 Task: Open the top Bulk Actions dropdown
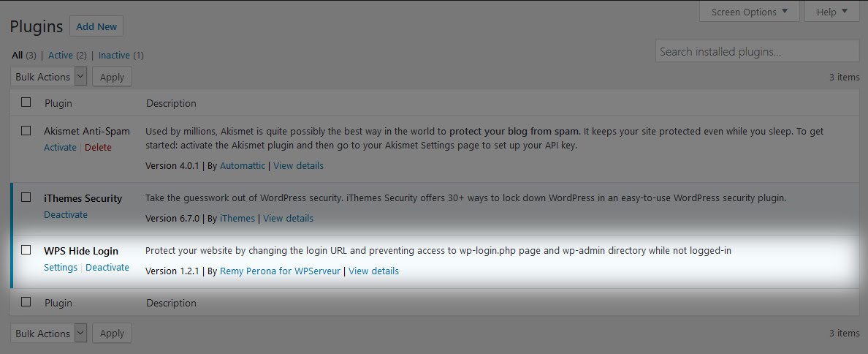pyautogui.click(x=49, y=77)
